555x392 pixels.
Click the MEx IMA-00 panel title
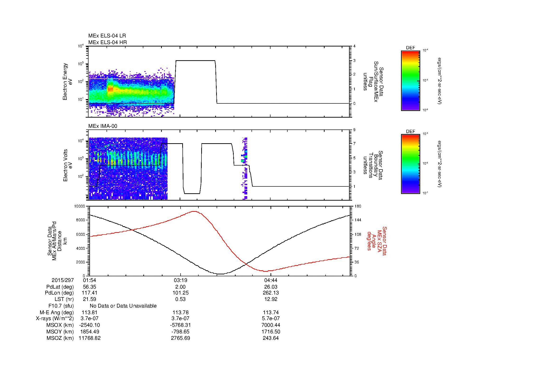click(103, 126)
